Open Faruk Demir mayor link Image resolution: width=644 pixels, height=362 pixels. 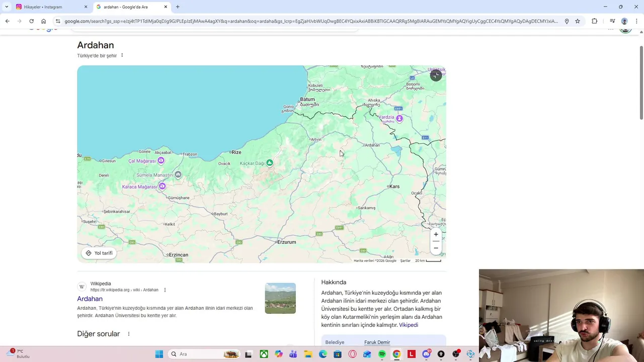coord(377,342)
